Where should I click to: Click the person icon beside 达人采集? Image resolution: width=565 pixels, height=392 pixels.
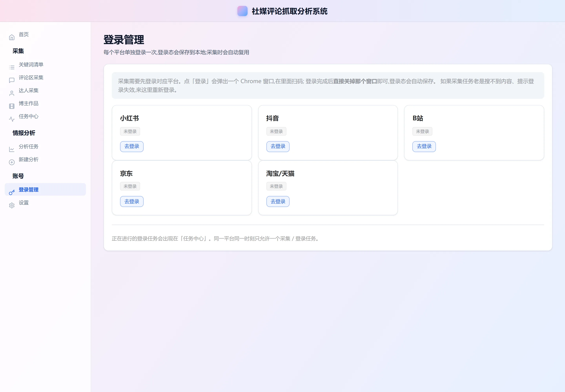pos(12,93)
